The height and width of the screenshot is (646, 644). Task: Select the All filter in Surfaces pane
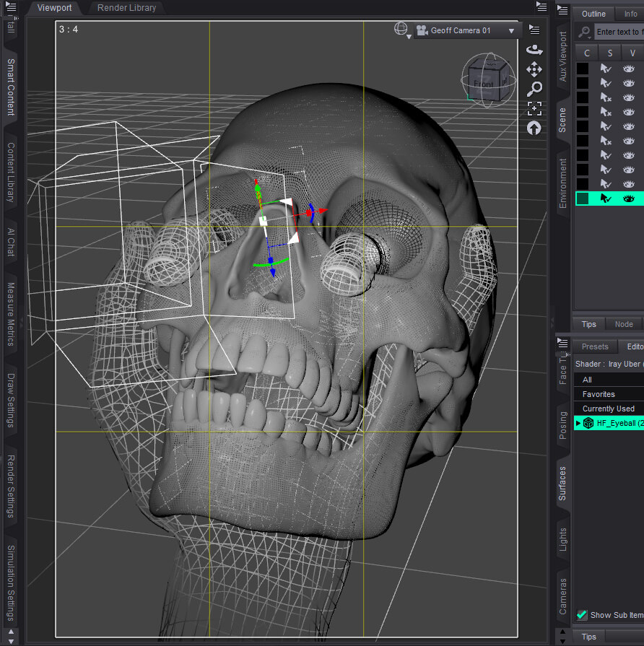coord(609,380)
